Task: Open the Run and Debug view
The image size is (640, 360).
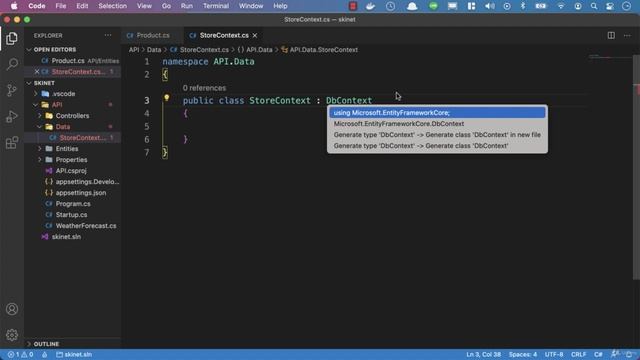Action: pyautogui.click(x=12, y=116)
